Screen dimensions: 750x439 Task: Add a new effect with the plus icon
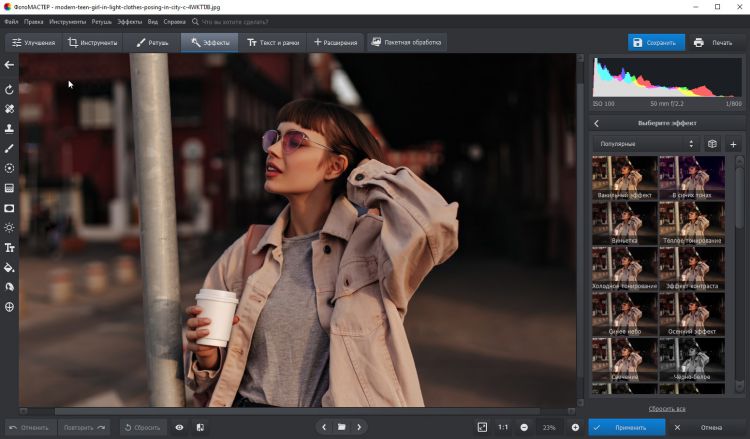point(733,144)
